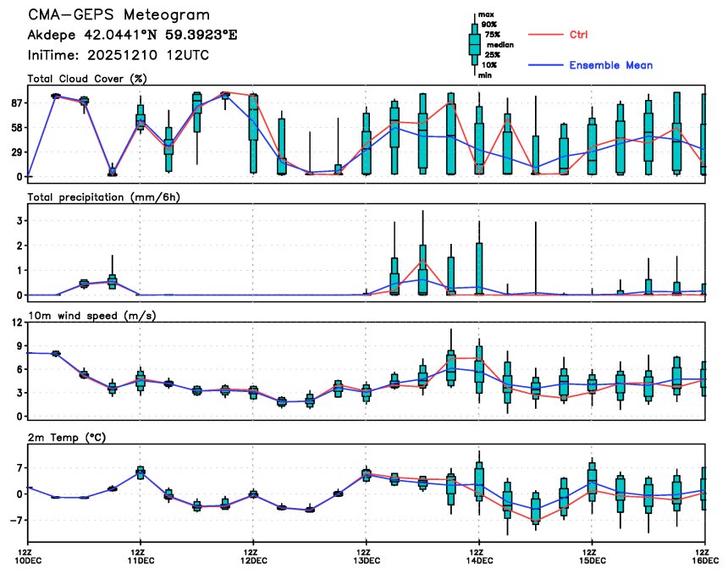This screenshot has height=574, width=728.
Task: Click the 2m Temp (°C) heading
Action: (67, 438)
